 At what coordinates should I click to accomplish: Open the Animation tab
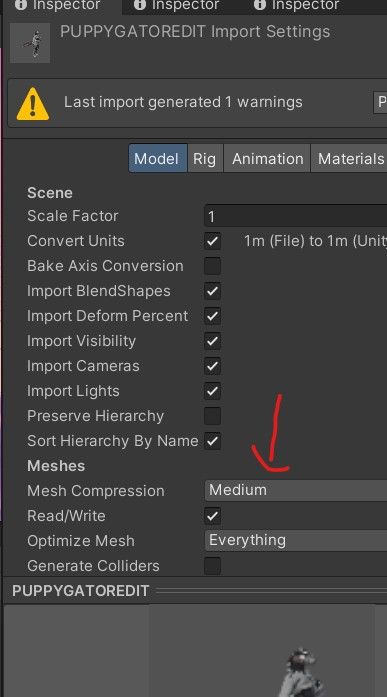pos(267,158)
